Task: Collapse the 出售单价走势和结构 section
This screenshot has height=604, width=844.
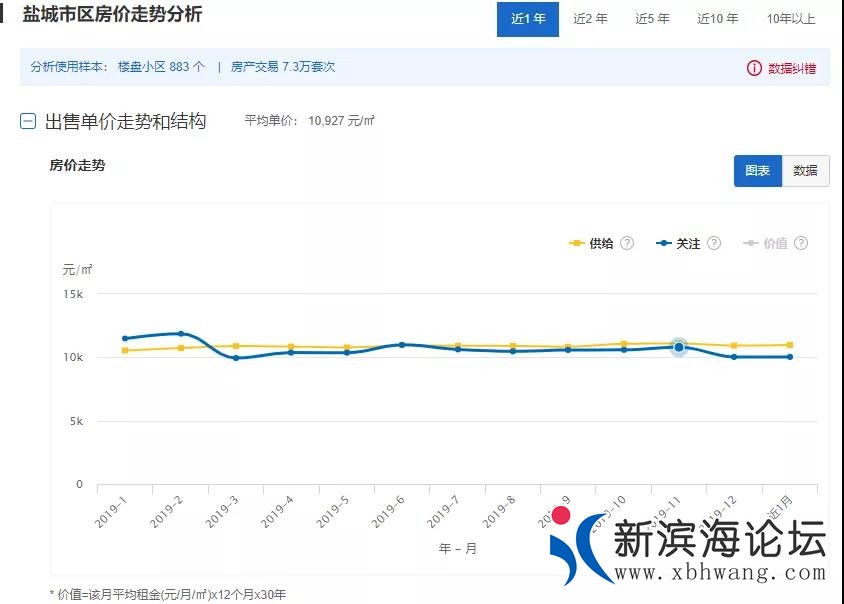Action: tap(28, 120)
